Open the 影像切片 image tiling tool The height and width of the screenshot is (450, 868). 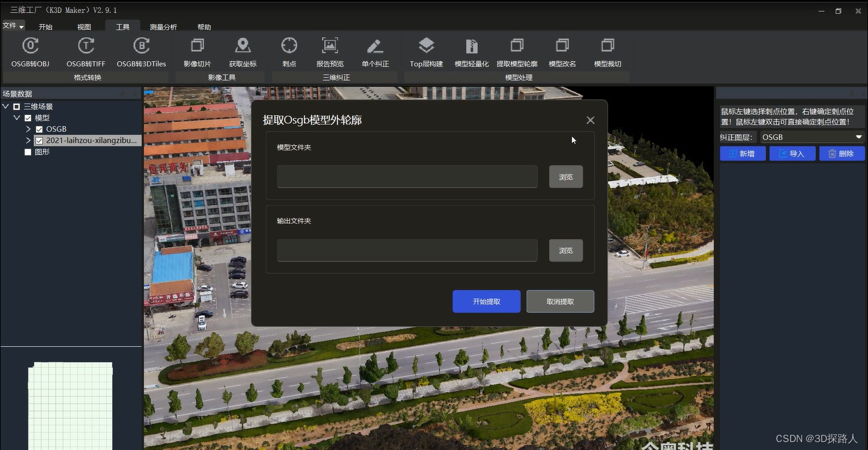(197, 52)
